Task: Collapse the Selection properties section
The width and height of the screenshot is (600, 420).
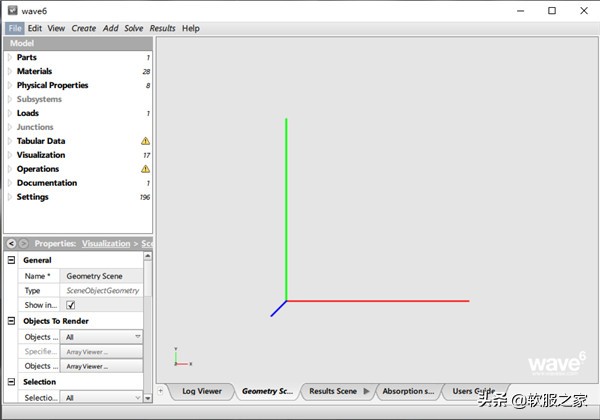Action: point(11,382)
